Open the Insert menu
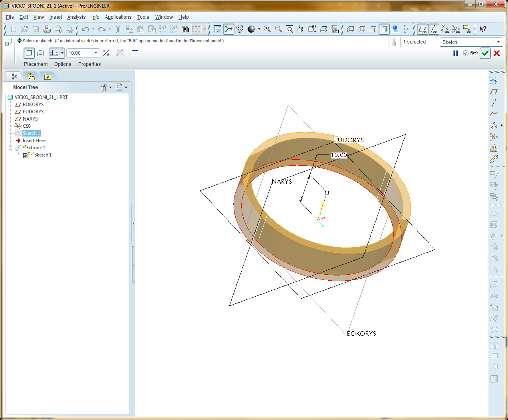Image resolution: width=508 pixels, height=420 pixels. click(56, 17)
